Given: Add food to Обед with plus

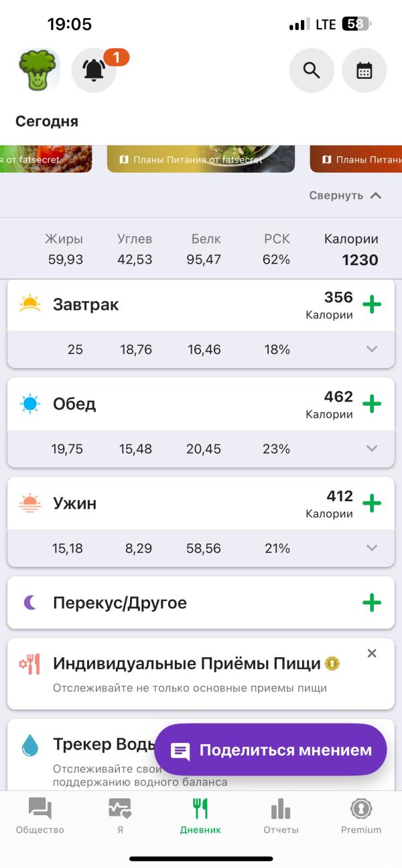Looking at the screenshot, I should 372,404.
